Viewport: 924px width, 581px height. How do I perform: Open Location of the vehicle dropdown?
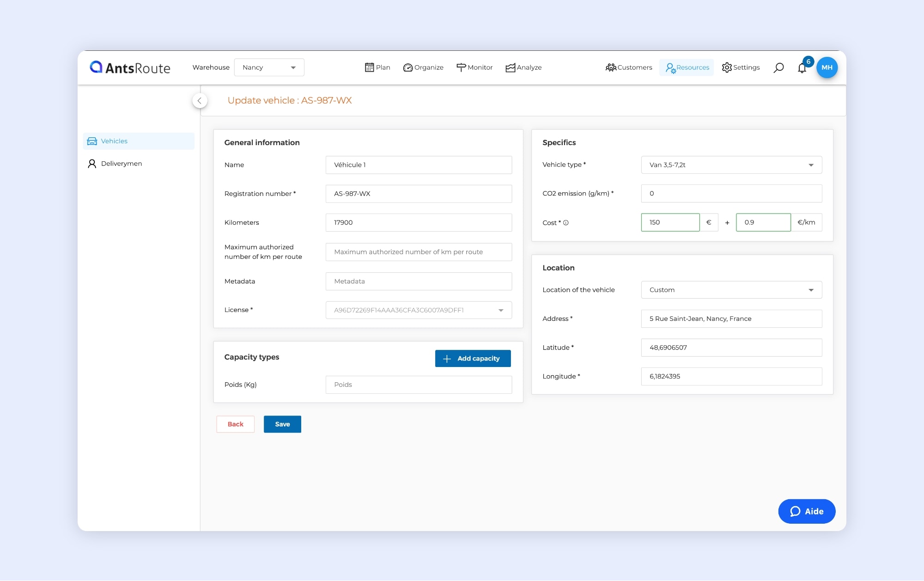click(x=731, y=290)
